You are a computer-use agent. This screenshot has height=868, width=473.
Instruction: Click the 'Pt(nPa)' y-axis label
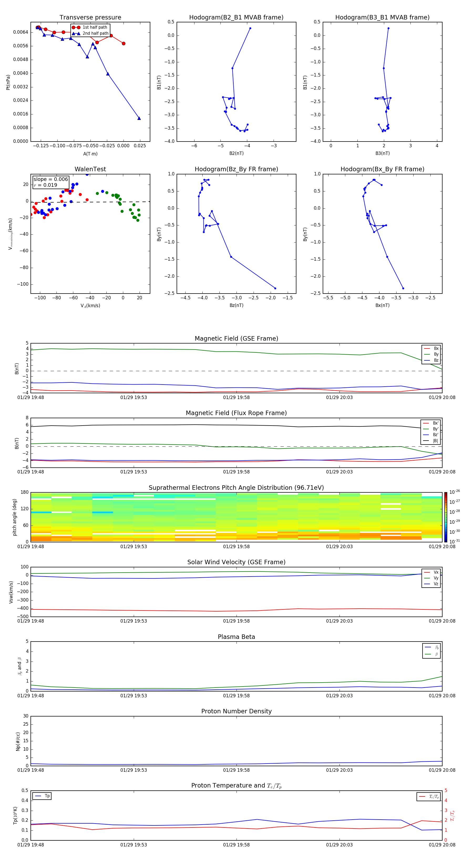(8, 82)
